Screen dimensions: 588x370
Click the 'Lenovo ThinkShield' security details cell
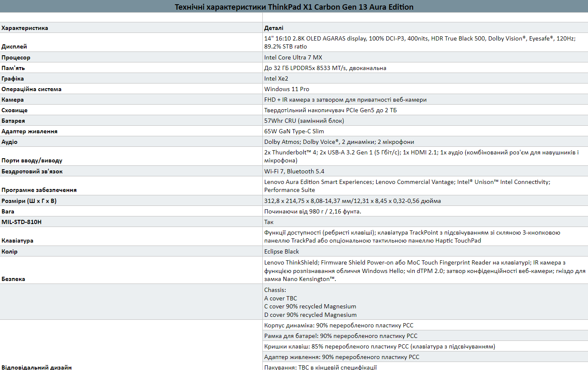(425, 270)
